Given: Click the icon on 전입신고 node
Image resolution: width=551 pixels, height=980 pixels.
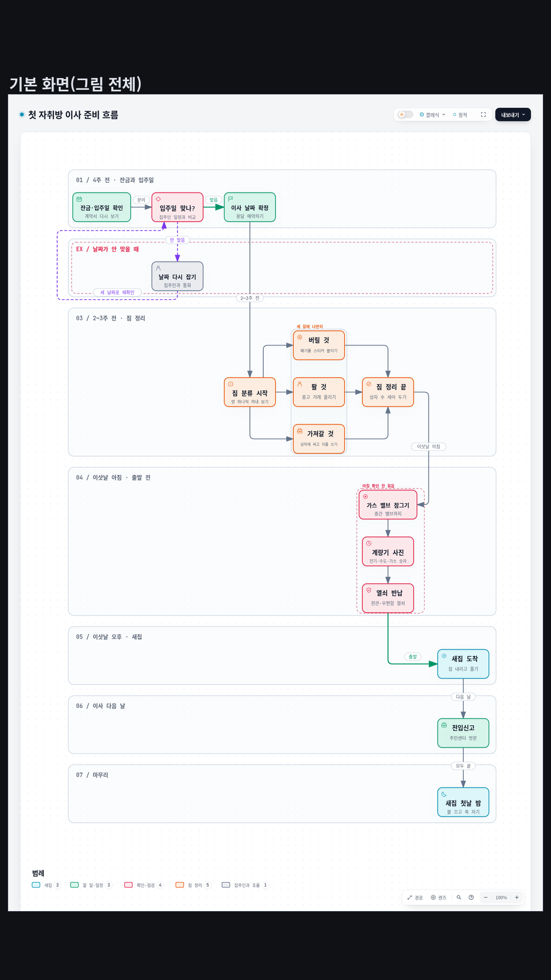Looking at the screenshot, I should [x=444, y=725].
